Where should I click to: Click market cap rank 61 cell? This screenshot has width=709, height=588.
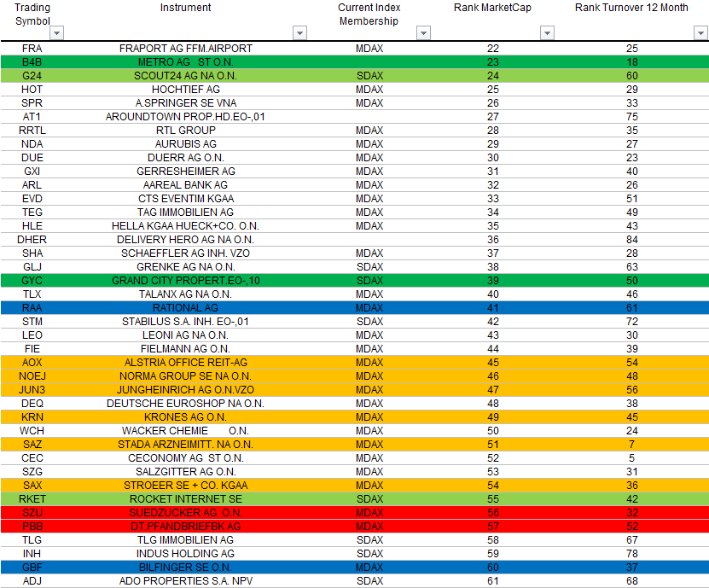(493, 581)
